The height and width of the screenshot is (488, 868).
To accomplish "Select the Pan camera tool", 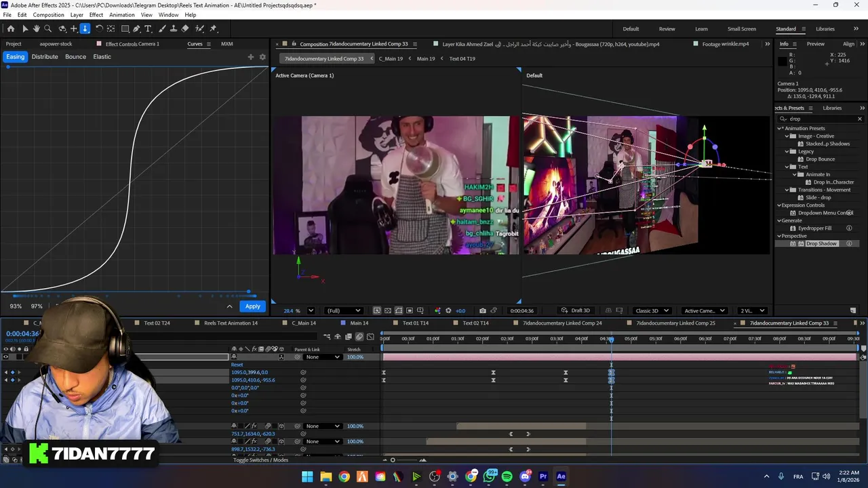I will 74,28.
